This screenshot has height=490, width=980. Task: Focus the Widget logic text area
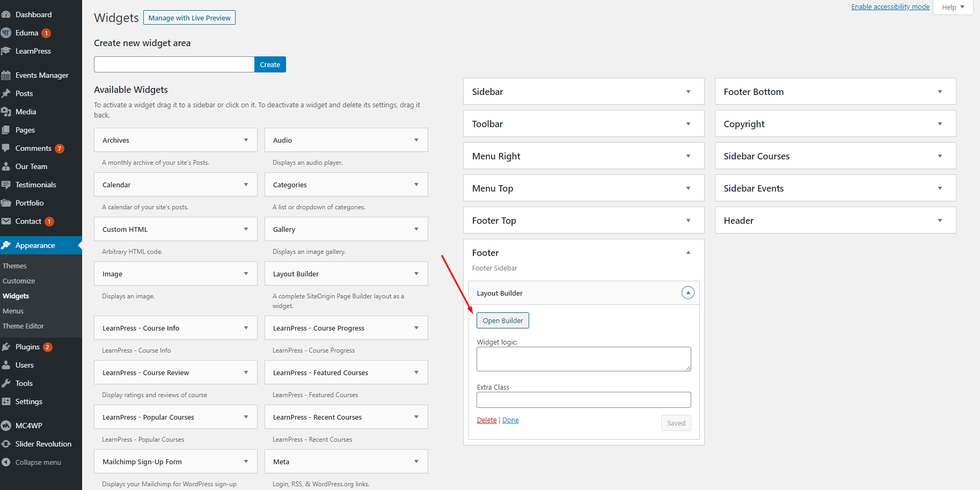click(584, 359)
